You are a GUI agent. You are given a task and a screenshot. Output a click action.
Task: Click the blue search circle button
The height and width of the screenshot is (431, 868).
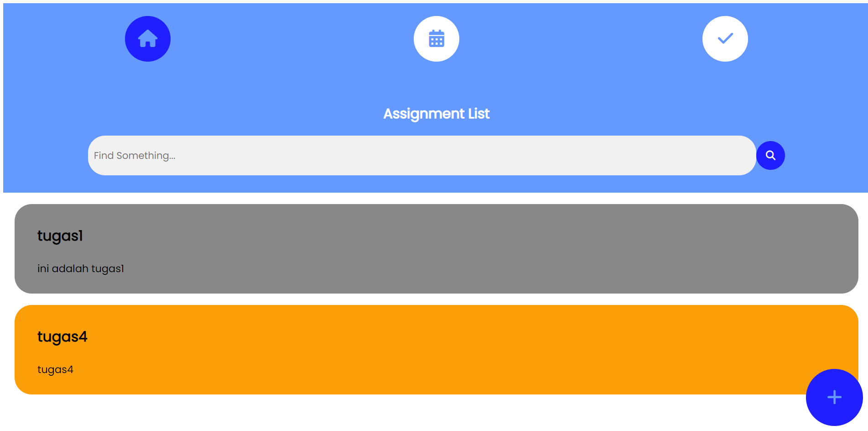coord(770,155)
